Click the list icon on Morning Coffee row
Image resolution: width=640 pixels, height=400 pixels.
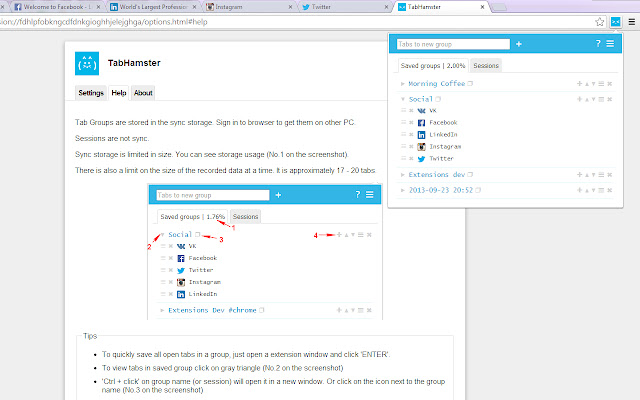pos(601,84)
